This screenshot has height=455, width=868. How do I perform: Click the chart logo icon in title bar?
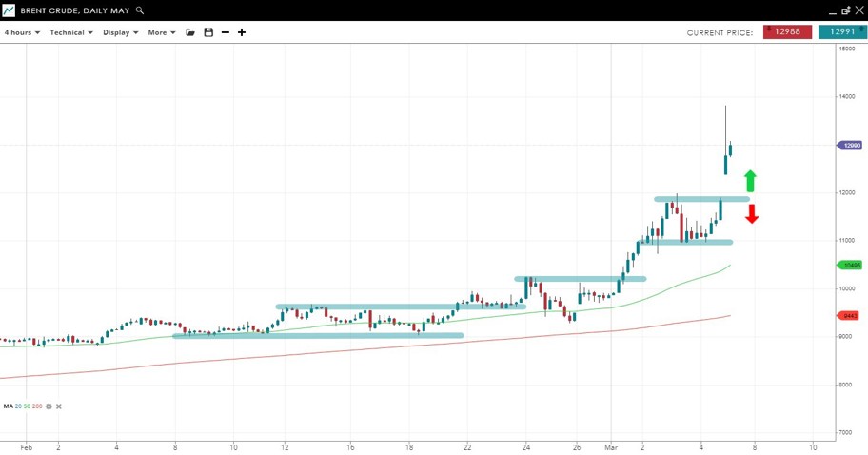click(x=9, y=10)
